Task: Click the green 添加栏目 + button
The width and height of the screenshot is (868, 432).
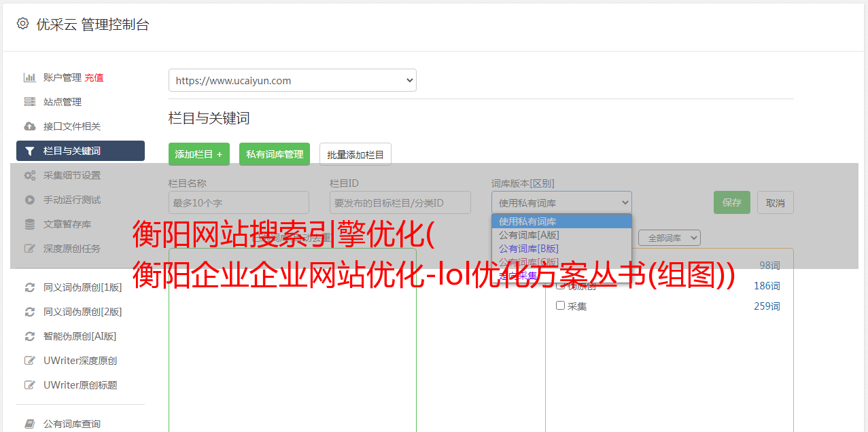Action: (x=198, y=154)
